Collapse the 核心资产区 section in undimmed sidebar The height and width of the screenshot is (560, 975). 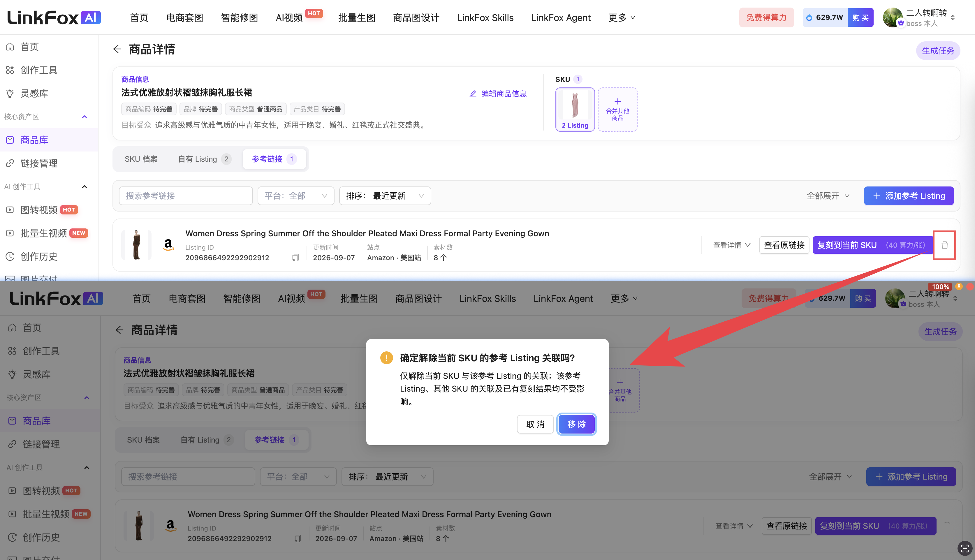coord(85,117)
